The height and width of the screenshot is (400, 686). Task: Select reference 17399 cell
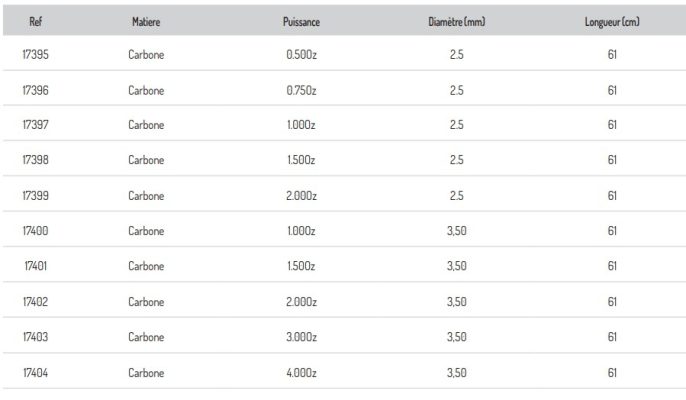(x=35, y=195)
